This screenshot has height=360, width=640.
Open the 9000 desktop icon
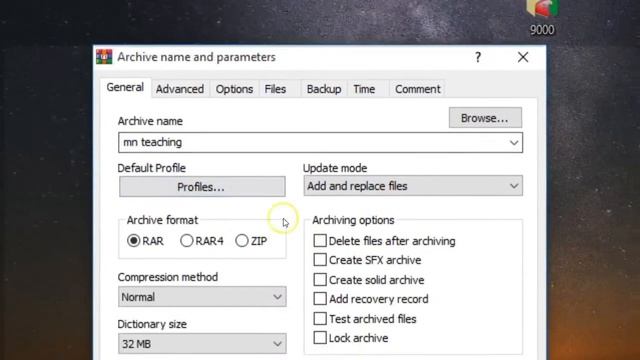(x=542, y=18)
